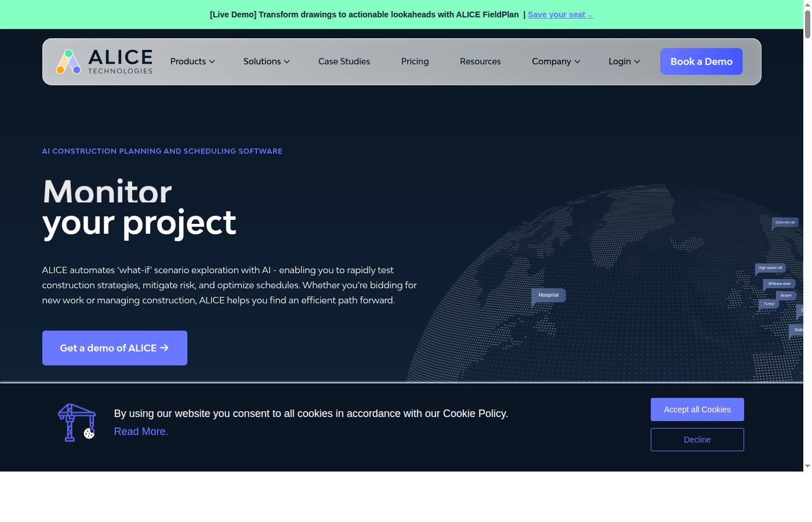Select the Offshore wind globe label

[x=779, y=284]
